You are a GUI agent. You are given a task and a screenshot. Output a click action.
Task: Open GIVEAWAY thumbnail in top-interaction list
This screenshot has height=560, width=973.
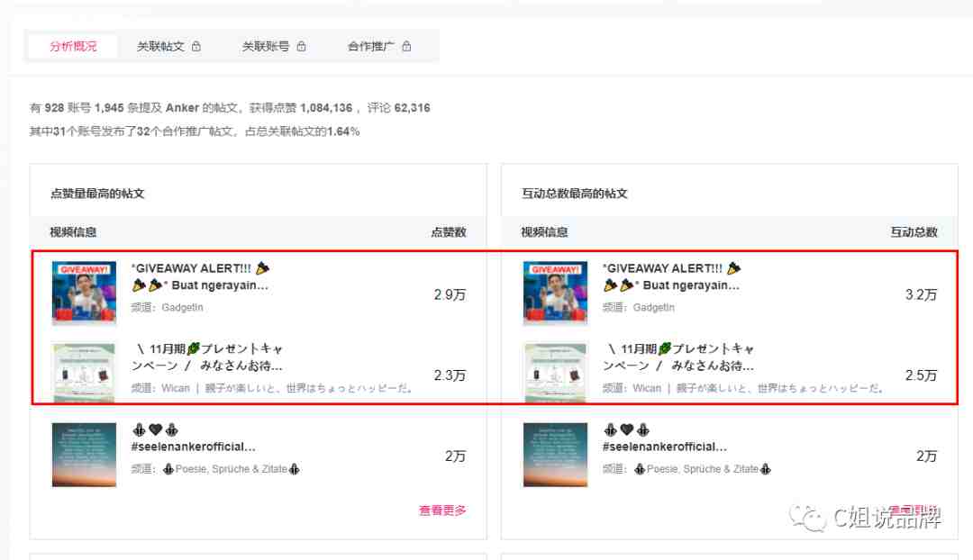(555, 294)
